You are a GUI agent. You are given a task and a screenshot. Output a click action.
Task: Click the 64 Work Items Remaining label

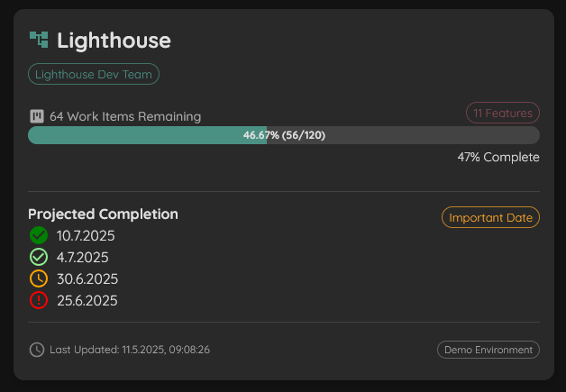point(125,116)
